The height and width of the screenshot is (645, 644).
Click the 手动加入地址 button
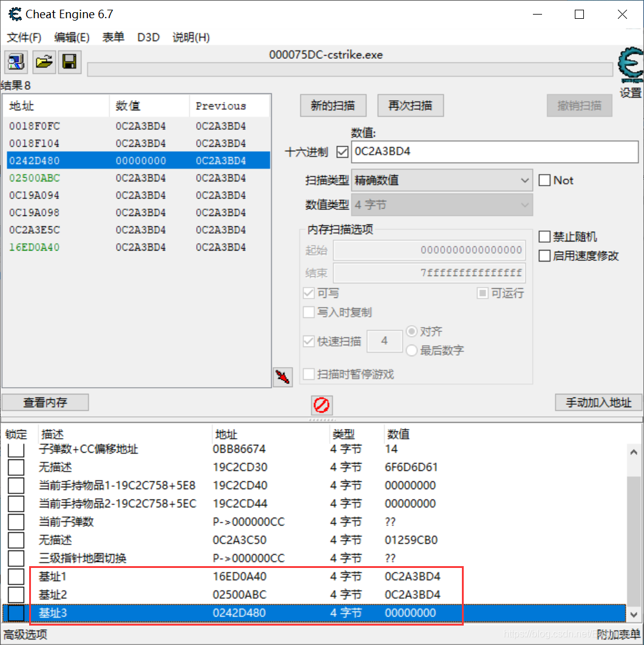pyautogui.click(x=598, y=402)
